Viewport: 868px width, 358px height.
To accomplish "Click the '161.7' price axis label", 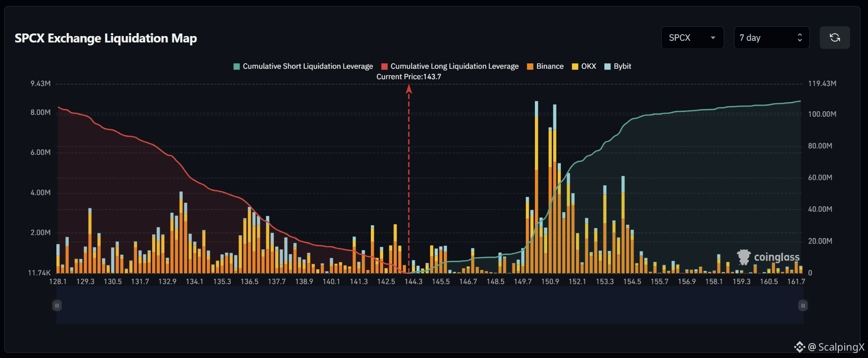I will (x=796, y=281).
